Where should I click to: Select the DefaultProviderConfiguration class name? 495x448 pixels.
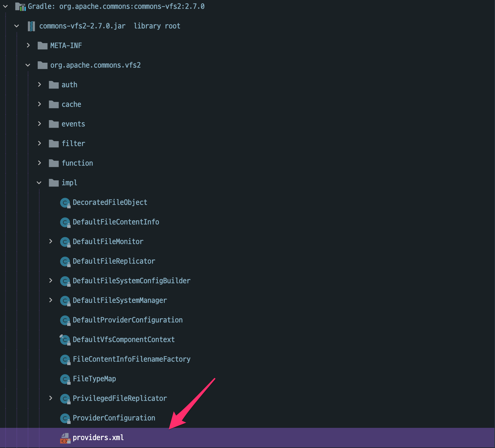pos(128,320)
